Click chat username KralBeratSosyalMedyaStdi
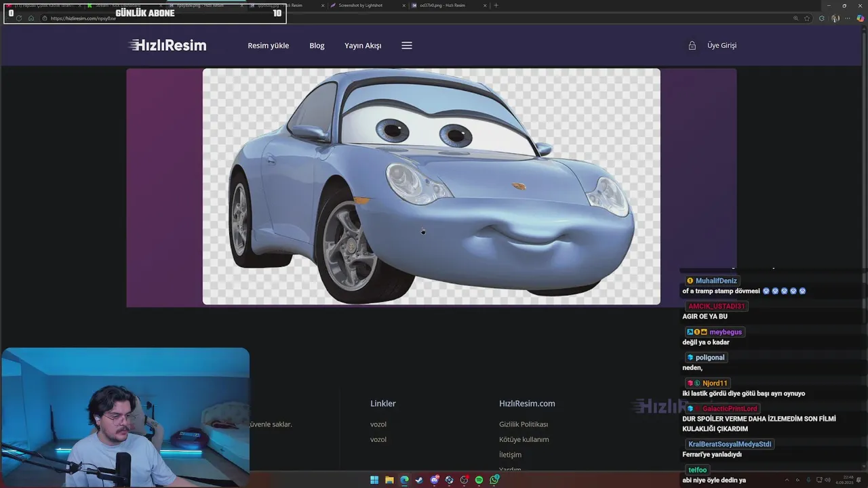The image size is (868, 488). [730, 444]
